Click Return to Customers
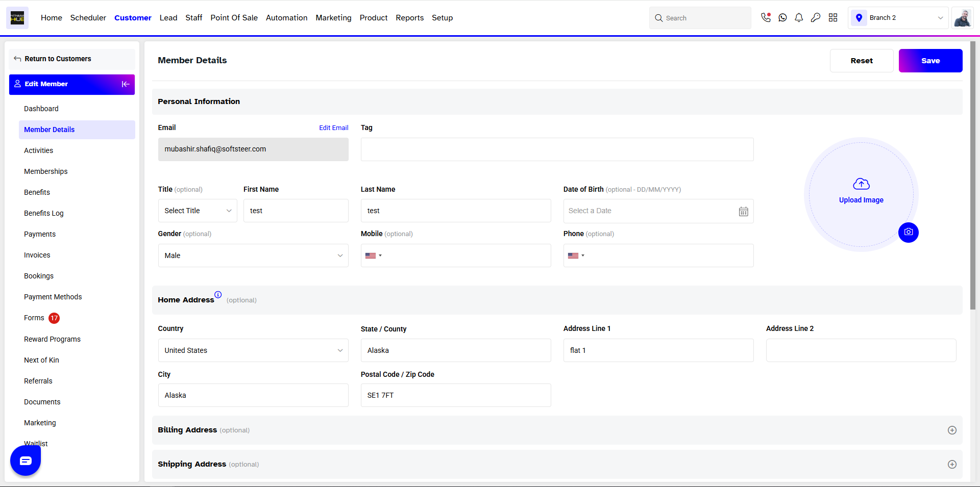Image resolution: width=980 pixels, height=487 pixels. coord(72,59)
